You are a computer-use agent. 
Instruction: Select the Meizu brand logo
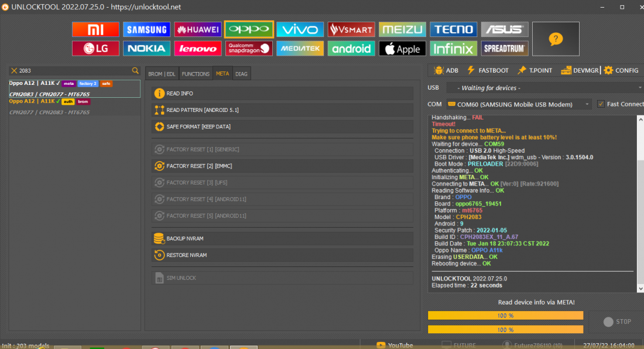pos(402,29)
